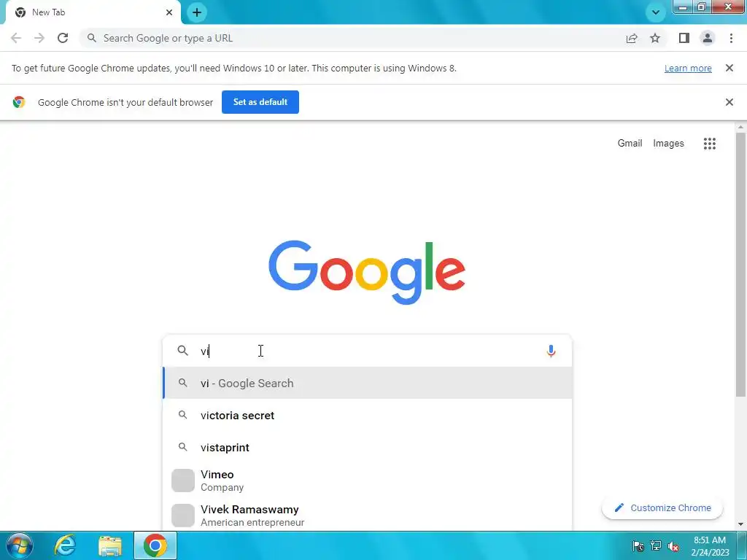The width and height of the screenshot is (747, 560).
Task: Expand the tab search dropdown arrow
Action: (656, 12)
